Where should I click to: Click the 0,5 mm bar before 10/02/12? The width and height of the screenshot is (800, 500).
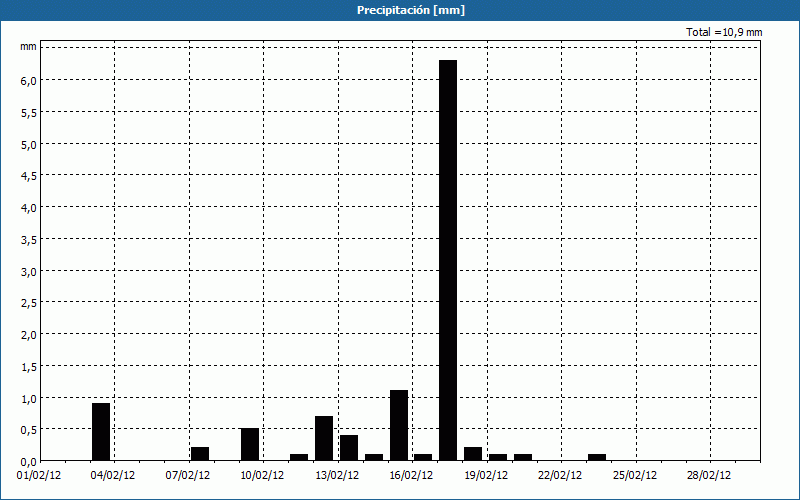click(250, 444)
